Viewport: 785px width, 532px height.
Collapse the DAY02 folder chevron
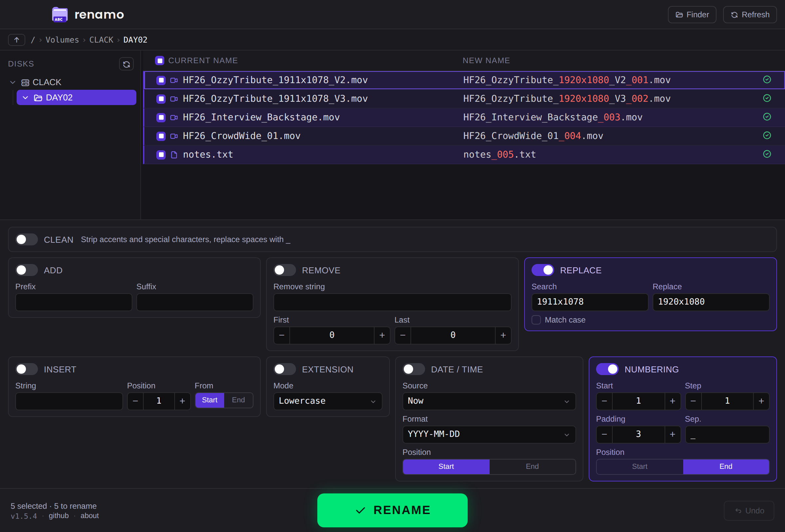tap(25, 98)
